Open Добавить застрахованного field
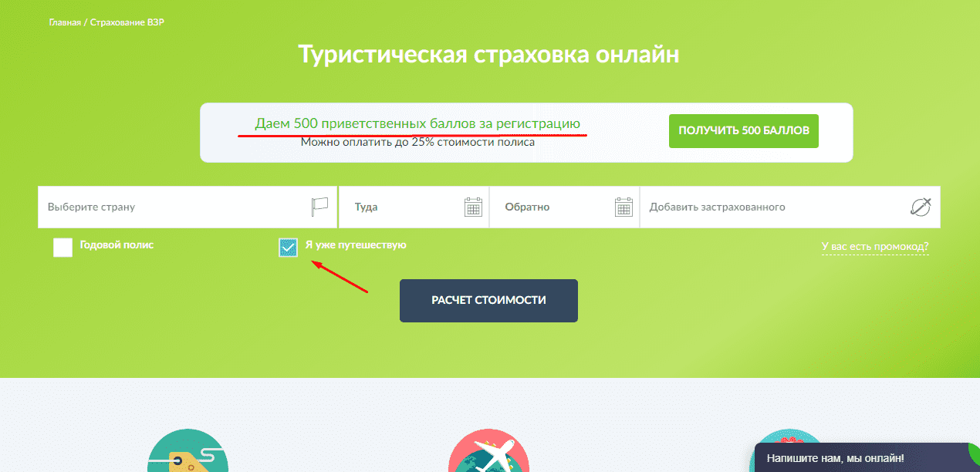Viewport: 980px width, 472px height. click(790, 207)
